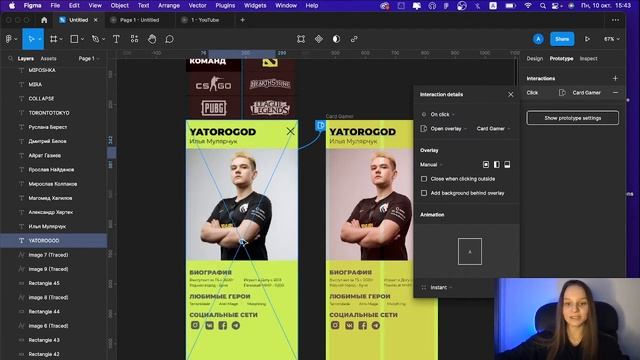Image resolution: width=640 pixels, height=360 pixels.
Task: Open the Frame tool dropdown arrow
Action: (x=61, y=39)
